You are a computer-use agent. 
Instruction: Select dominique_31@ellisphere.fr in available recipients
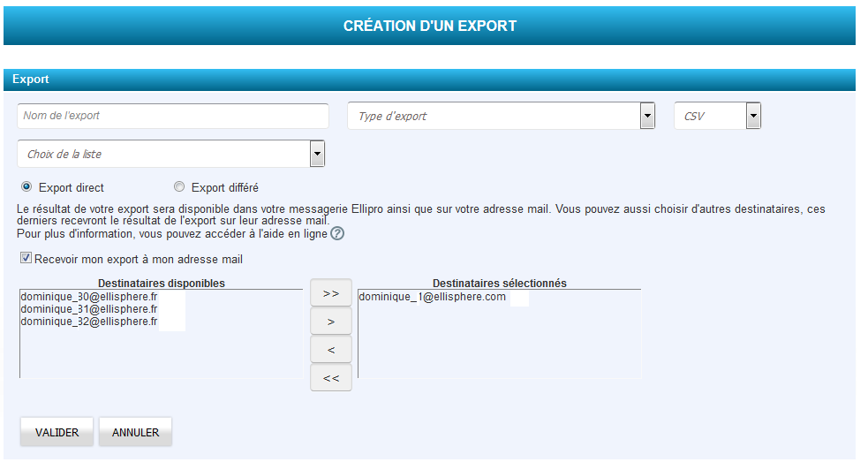point(88,310)
